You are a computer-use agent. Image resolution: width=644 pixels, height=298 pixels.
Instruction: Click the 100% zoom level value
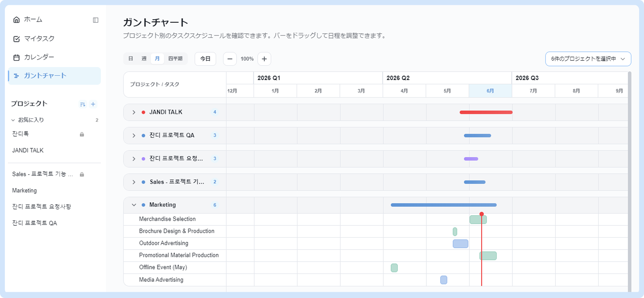point(247,59)
